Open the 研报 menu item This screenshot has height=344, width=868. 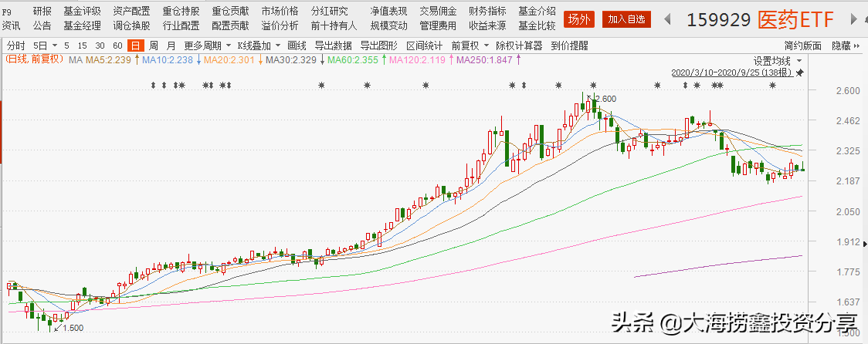pos(42,11)
